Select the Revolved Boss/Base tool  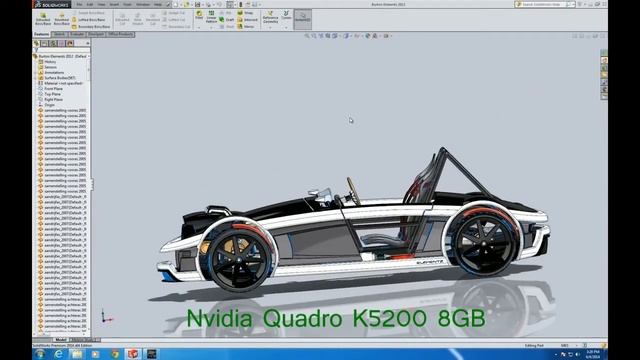click(x=62, y=19)
